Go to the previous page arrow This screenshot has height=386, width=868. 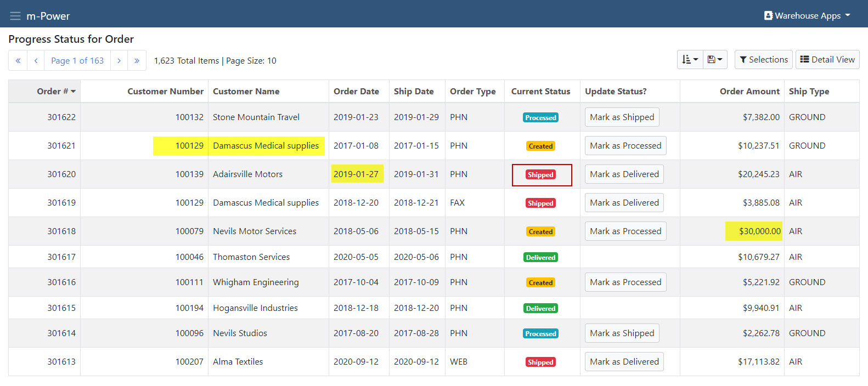click(36, 60)
